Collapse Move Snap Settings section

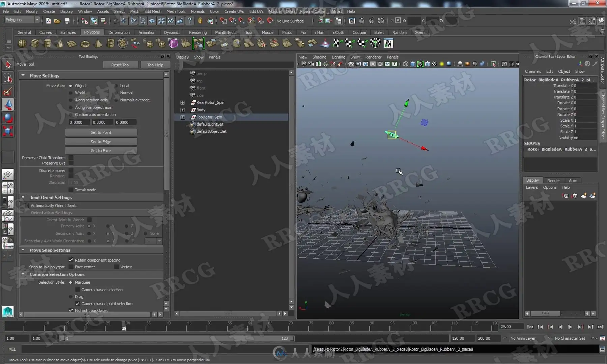click(x=23, y=250)
